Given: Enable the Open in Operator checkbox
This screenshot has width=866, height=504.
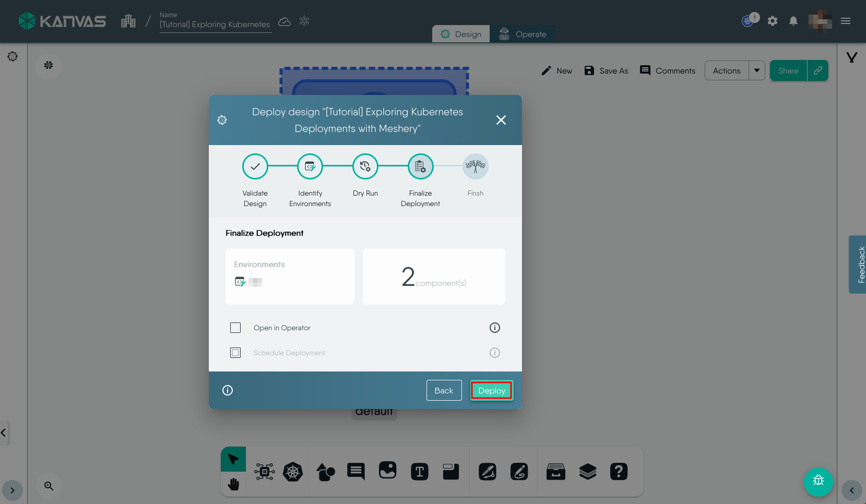Looking at the screenshot, I should pyautogui.click(x=235, y=328).
